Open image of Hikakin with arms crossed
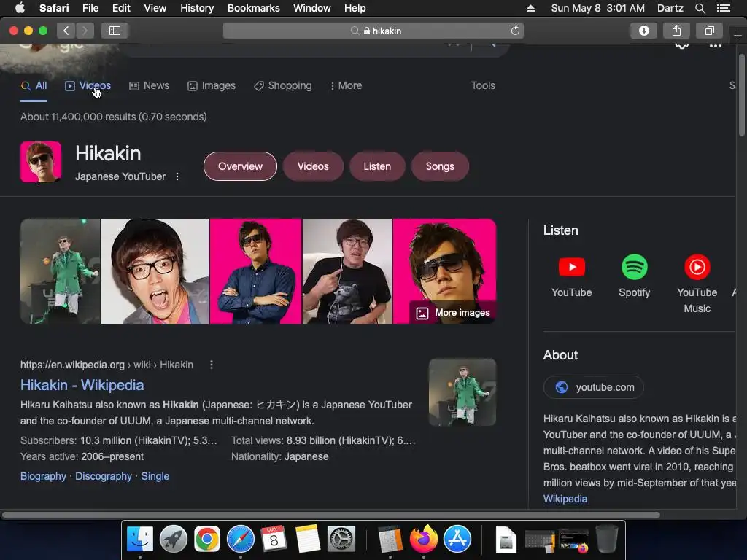Screen dimensions: 747x560 point(256,271)
